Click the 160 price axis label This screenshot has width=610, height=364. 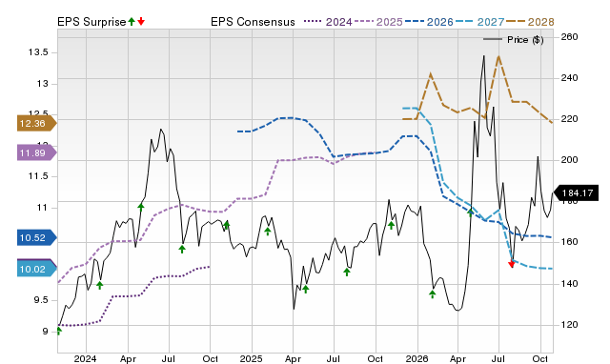(569, 242)
